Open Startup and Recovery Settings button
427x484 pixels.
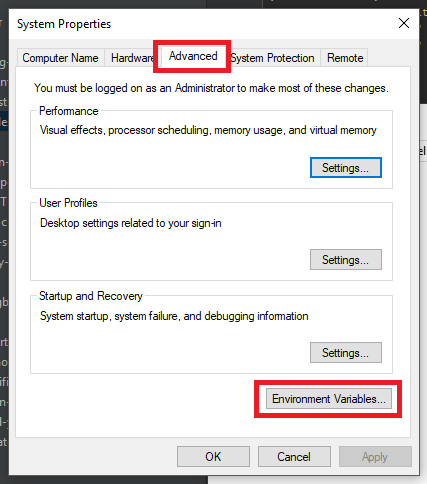click(346, 353)
